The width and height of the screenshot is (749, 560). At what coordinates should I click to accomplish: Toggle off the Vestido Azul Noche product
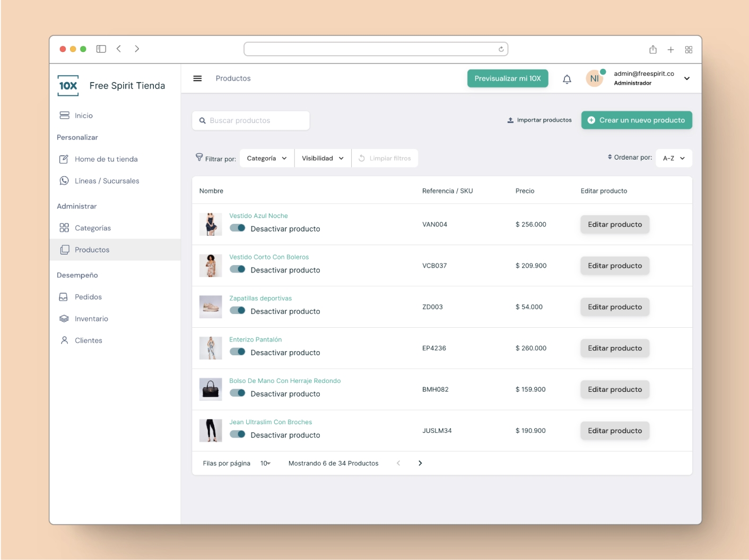(x=238, y=228)
